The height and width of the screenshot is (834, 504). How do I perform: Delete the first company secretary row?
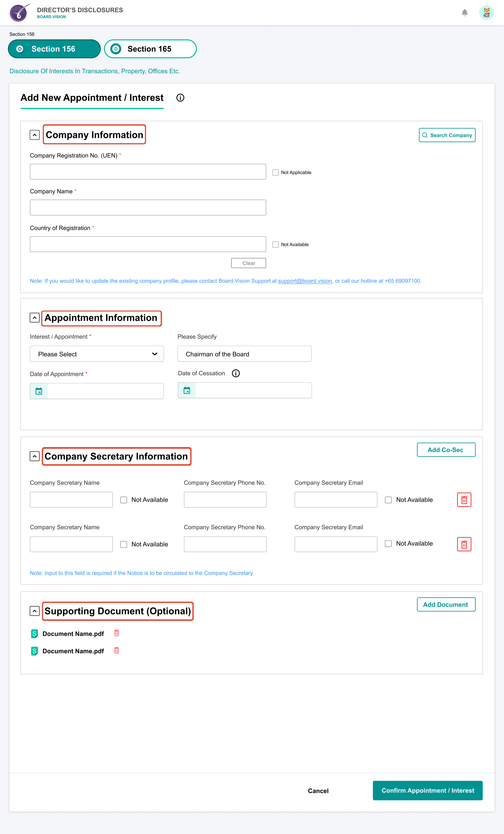click(464, 500)
